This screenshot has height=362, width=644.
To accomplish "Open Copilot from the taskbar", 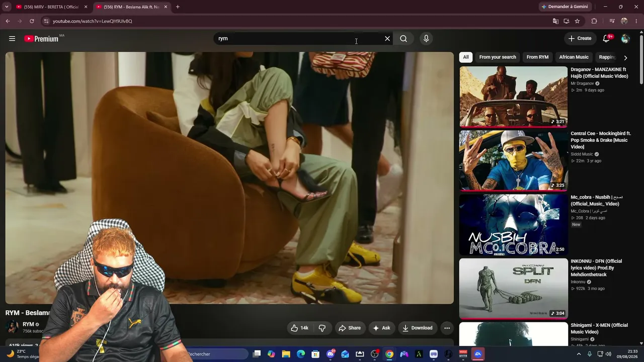I will 271,354.
